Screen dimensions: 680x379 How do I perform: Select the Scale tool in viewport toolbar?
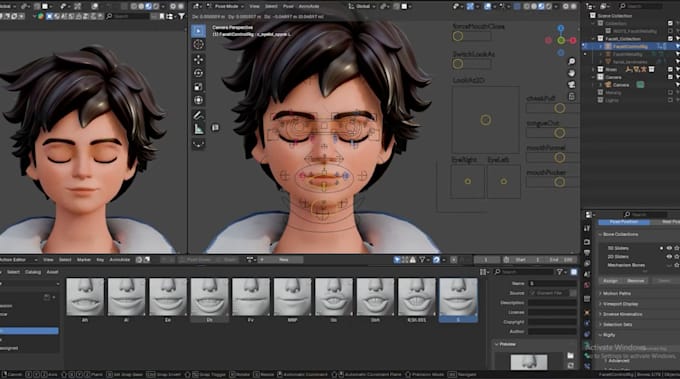(199, 87)
